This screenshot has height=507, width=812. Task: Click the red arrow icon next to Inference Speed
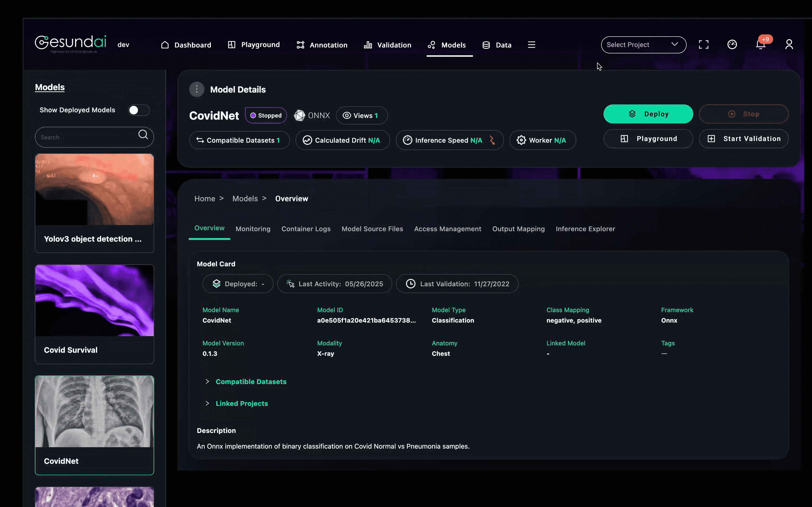click(x=492, y=140)
